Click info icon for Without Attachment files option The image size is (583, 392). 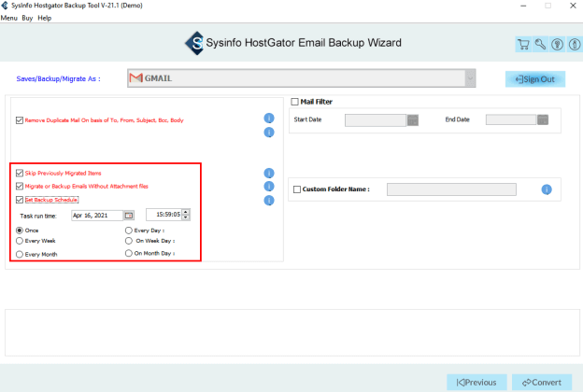pyautogui.click(x=269, y=186)
